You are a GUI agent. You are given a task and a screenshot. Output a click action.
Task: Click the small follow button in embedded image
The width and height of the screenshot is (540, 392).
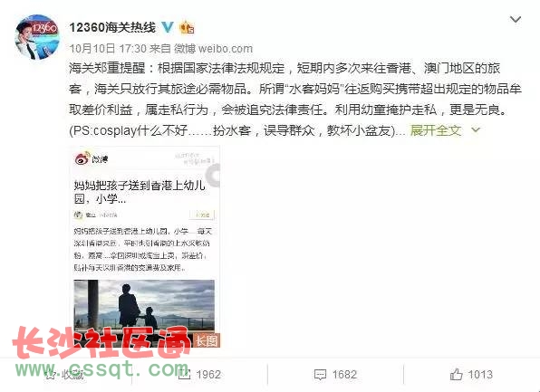(202, 215)
